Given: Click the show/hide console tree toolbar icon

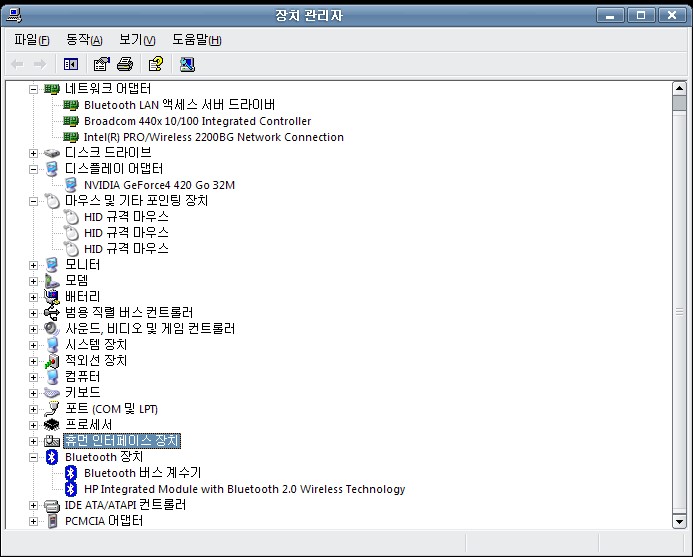Looking at the screenshot, I should [x=71, y=65].
